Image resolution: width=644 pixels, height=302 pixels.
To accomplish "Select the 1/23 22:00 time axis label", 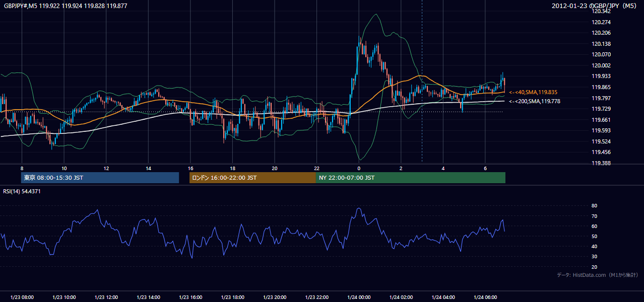I will click(316, 297).
